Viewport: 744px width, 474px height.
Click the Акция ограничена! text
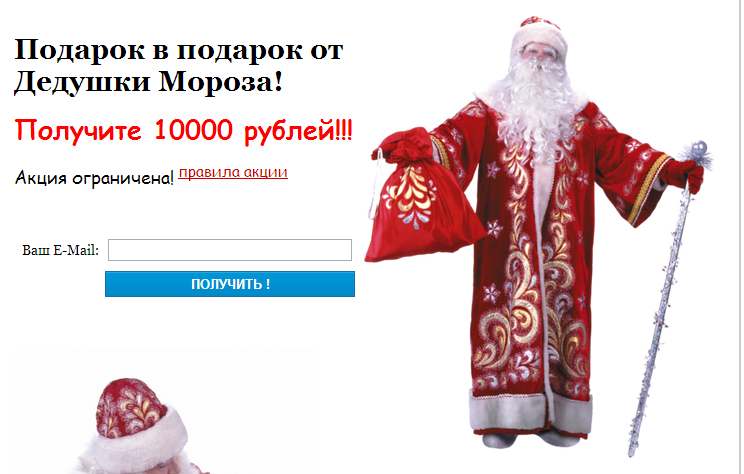point(94,178)
